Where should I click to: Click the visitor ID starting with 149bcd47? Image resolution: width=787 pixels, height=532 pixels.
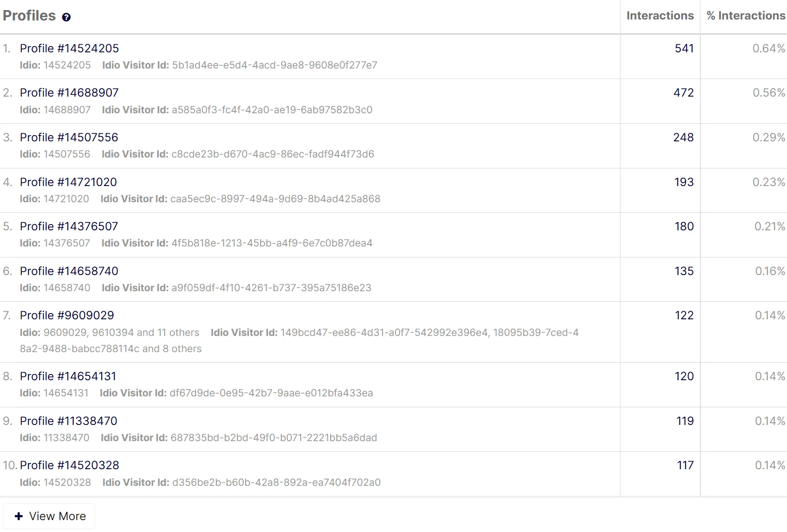384,333
